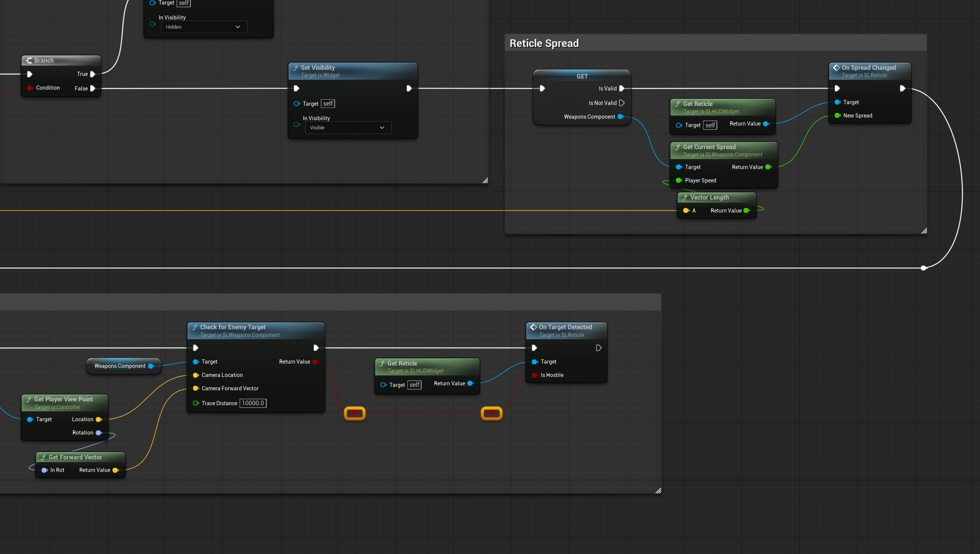Click the Camera Forward Vector input pin
This screenshot has width=980, height=554.
coord(196,389)
